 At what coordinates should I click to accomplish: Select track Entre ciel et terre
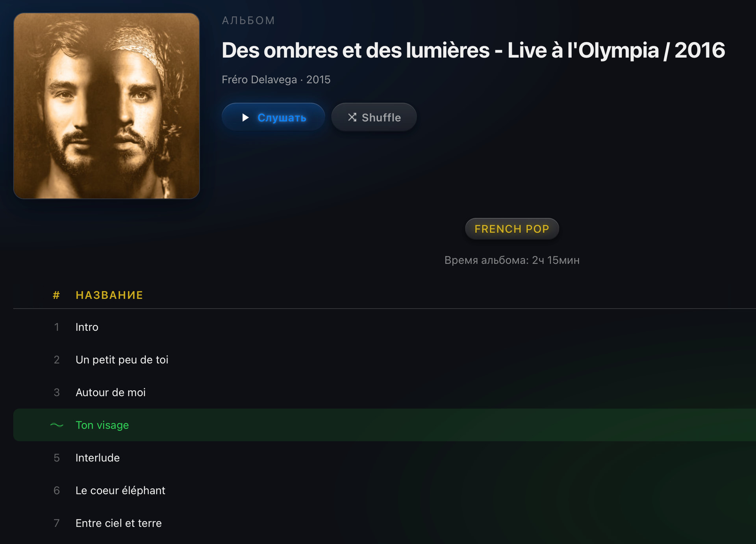coord(385,523)
